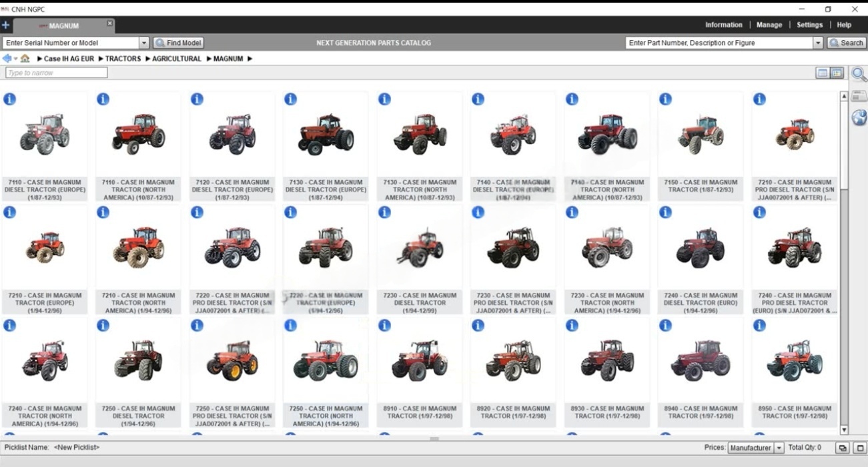The height and width of the screenshot is (467, 868).
Task: Click the 'Type to narrow' filter field
Action: [56, 73]
